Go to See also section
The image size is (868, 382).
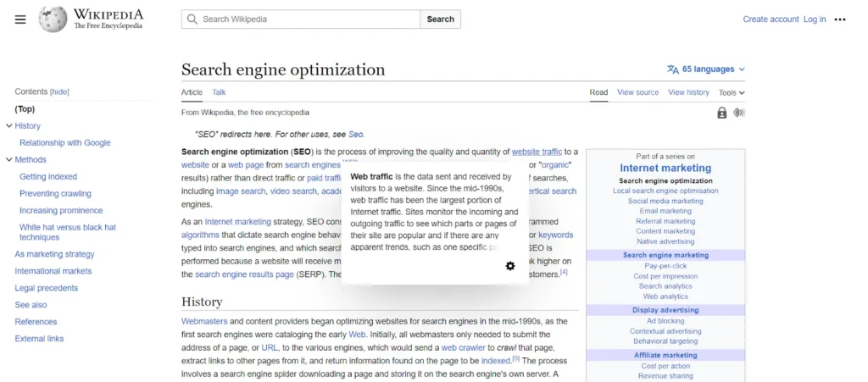pos(31,305)
